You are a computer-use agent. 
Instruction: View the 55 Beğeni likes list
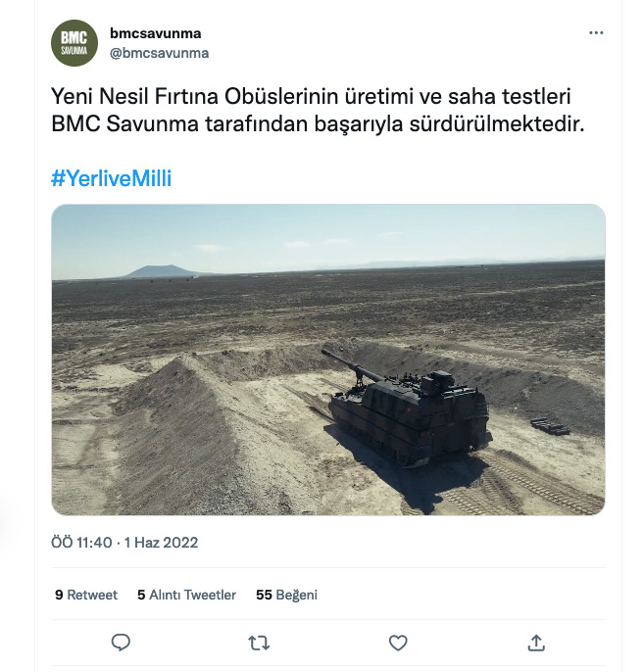(x=286, y=595)
